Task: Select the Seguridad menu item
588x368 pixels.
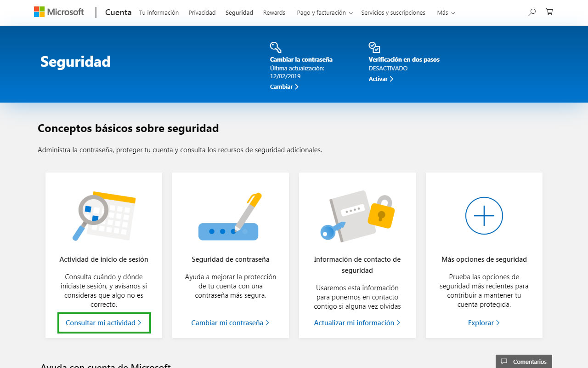Action: click(x=239, y=13)
